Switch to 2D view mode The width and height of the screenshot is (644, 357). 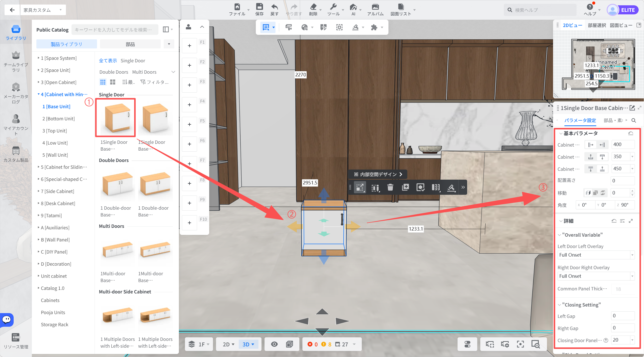click(x=228, y=344)
